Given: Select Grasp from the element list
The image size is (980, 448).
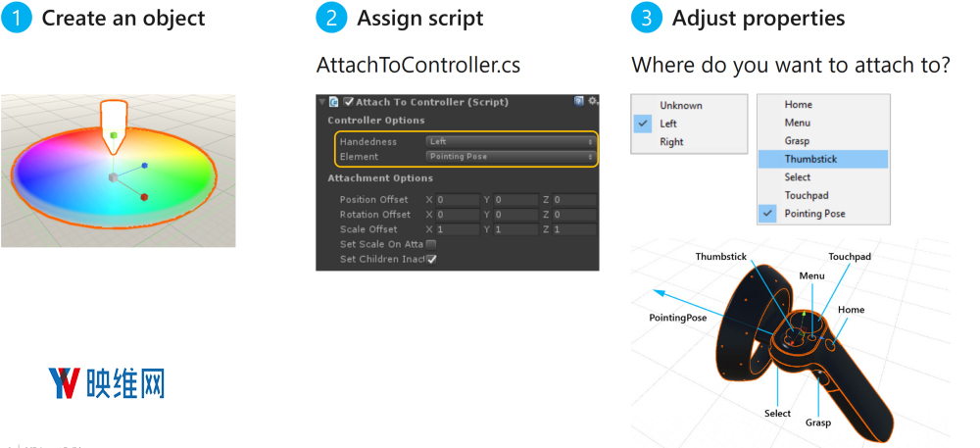Looking at the screenshot, I should pyautogui.click(x=797, y=141).
